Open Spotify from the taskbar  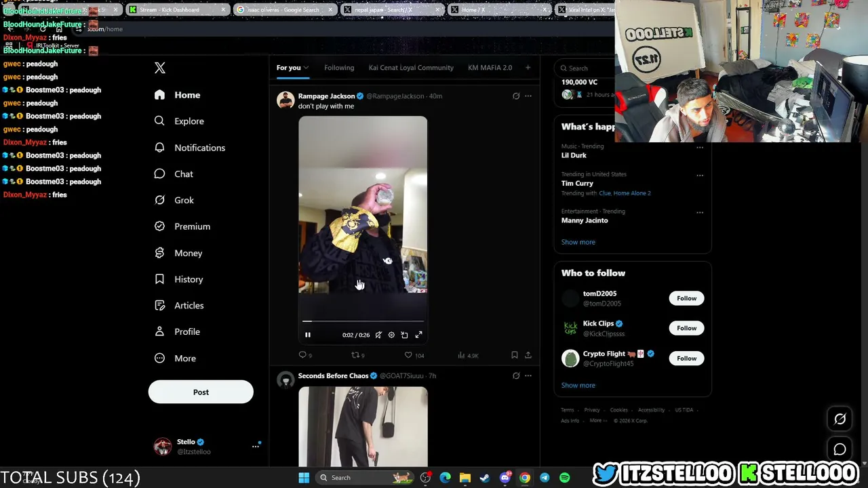564,478
